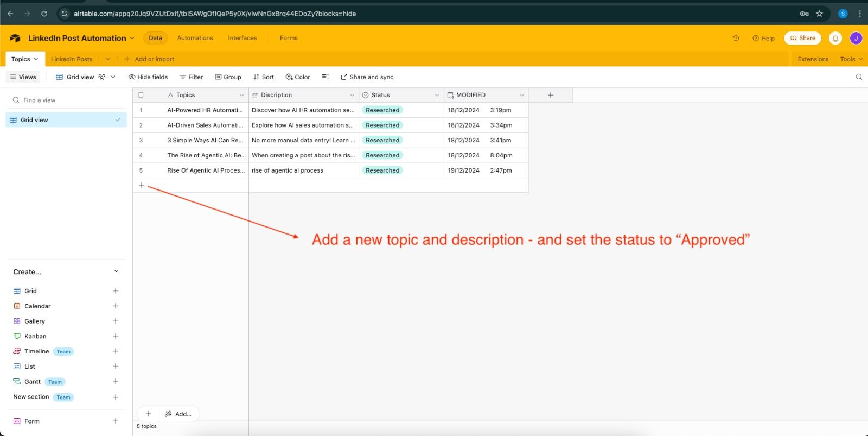Viewport: 868px width, 436px height.
Task: Click the Find a view search field
Action: point(66,100)
